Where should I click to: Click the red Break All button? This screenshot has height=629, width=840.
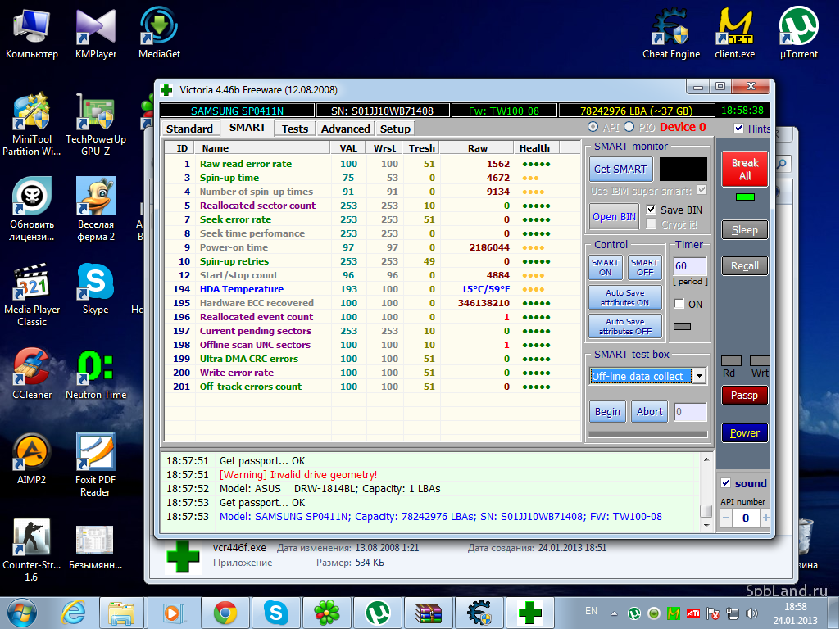pos(745,170)
